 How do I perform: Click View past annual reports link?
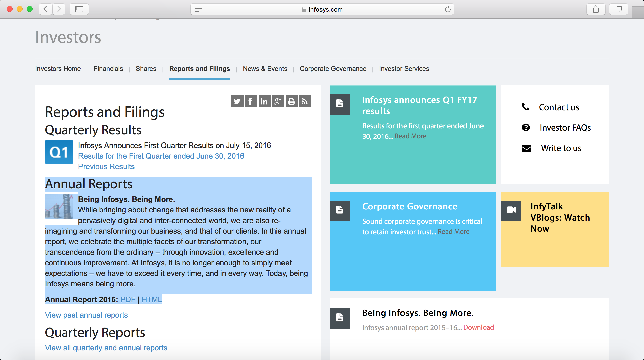(x=85, y=315)
